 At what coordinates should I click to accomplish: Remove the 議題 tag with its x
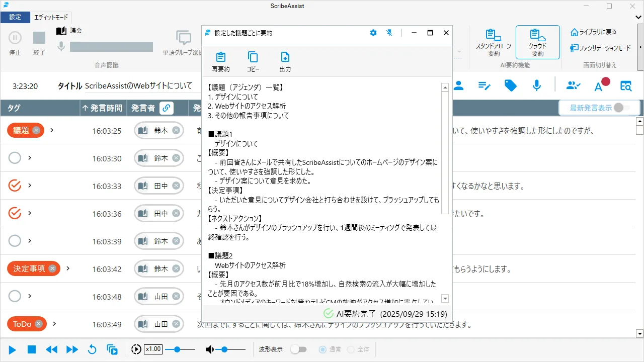(36, 130)
